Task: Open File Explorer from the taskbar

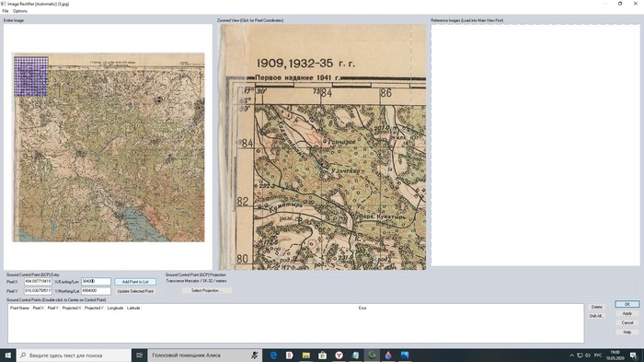Action: click(306, 355)
